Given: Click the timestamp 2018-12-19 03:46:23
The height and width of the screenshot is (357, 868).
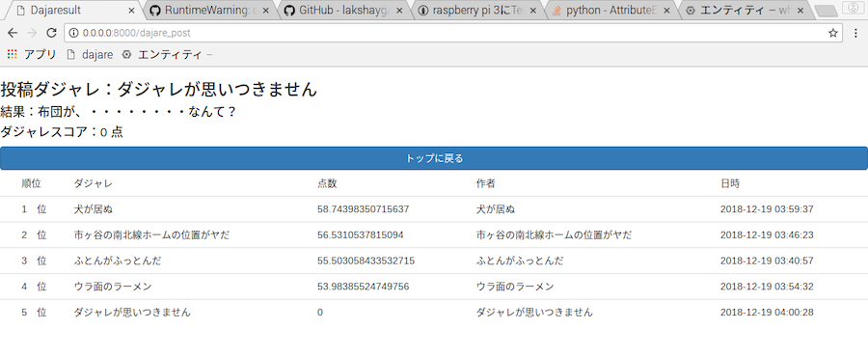Looking at the screenshot, I should 767,235.
